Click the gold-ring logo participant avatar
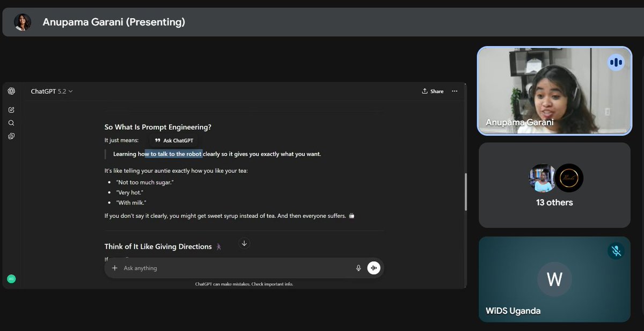 pos(569,178)
